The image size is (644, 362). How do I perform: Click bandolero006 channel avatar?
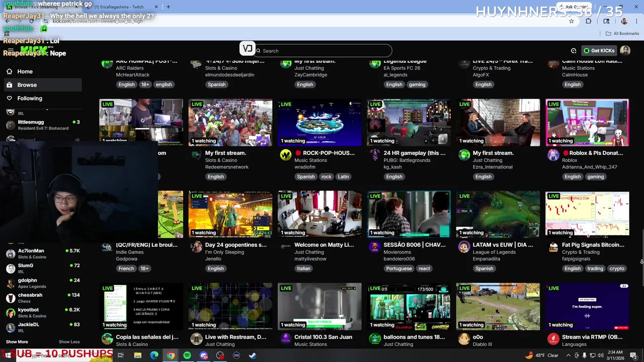click(375, 247)
